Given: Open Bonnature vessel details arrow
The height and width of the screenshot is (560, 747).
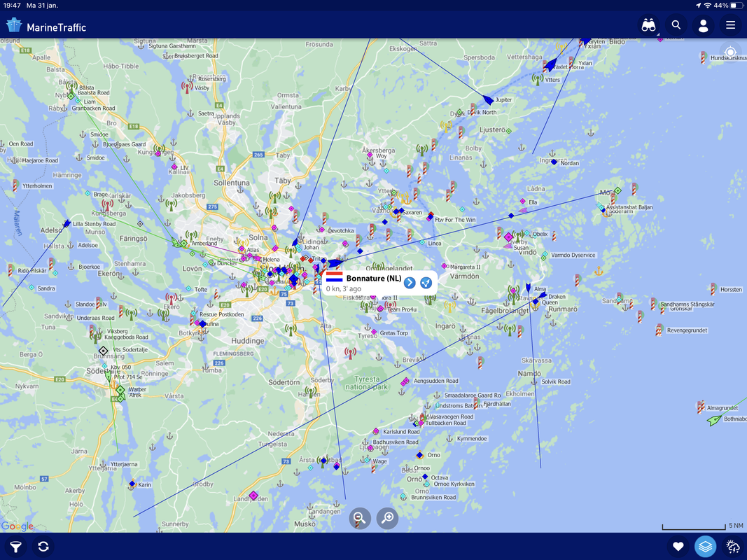Looking at the screenshot, I should click(410, 283).
